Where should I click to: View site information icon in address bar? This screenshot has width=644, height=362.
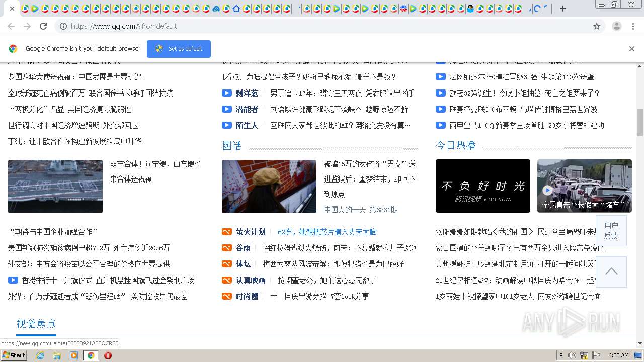[63, 26]
